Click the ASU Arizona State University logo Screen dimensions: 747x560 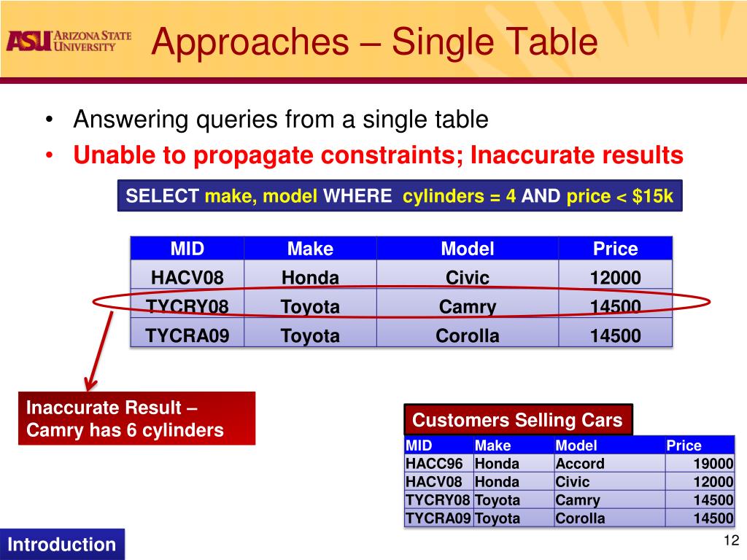[69, 41]
